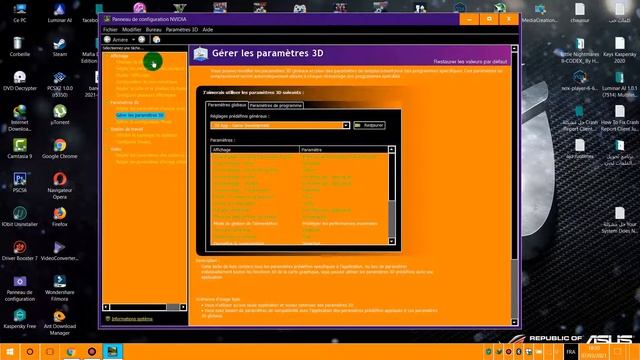This screenshot has width=640, height=360.
Task: Open µTorrent desktop icon
Action: pyautogui.click(x=60, y=114)
